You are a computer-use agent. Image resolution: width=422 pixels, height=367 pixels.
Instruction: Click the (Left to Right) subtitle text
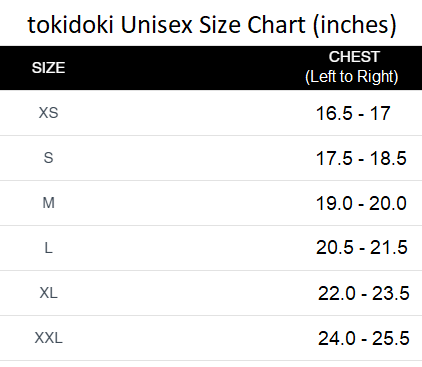[352, 77]
